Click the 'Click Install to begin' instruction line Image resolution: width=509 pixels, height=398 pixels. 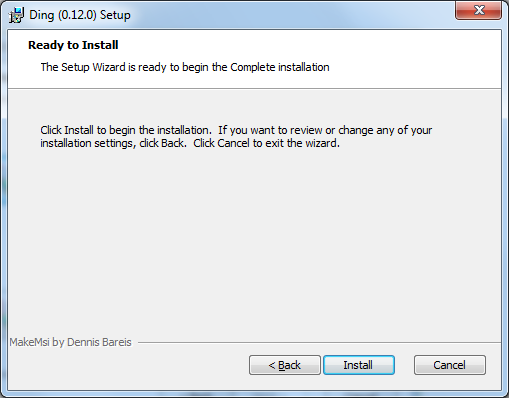point(236,130)
